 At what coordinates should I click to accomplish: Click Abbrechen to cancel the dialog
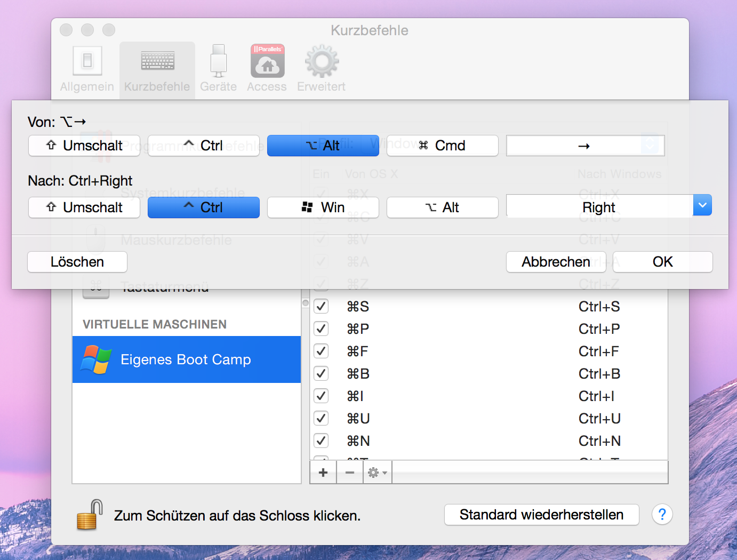556,262
